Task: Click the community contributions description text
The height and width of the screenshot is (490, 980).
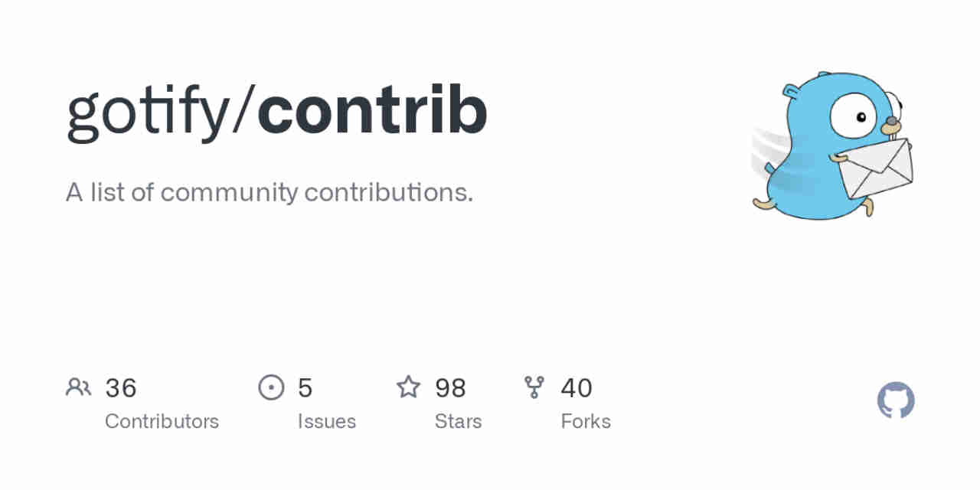Action: point(269,192)
